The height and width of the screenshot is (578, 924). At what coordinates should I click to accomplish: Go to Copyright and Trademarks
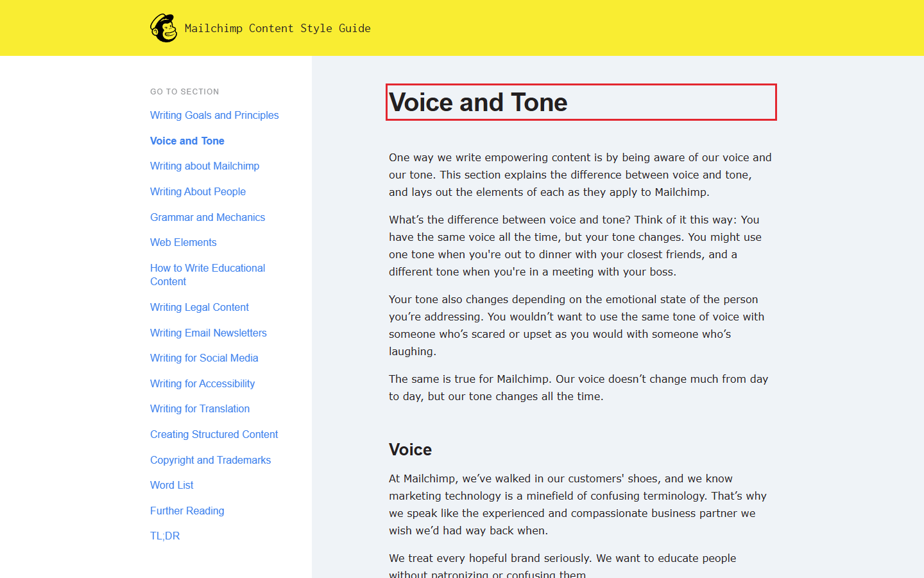point(210,460)
